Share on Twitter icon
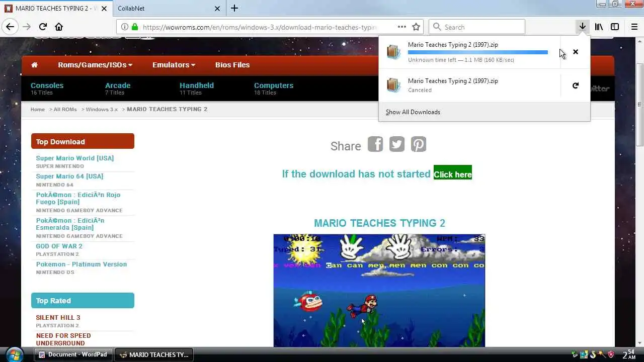Viewport: 644px width, 362px height. pos(397,144)
